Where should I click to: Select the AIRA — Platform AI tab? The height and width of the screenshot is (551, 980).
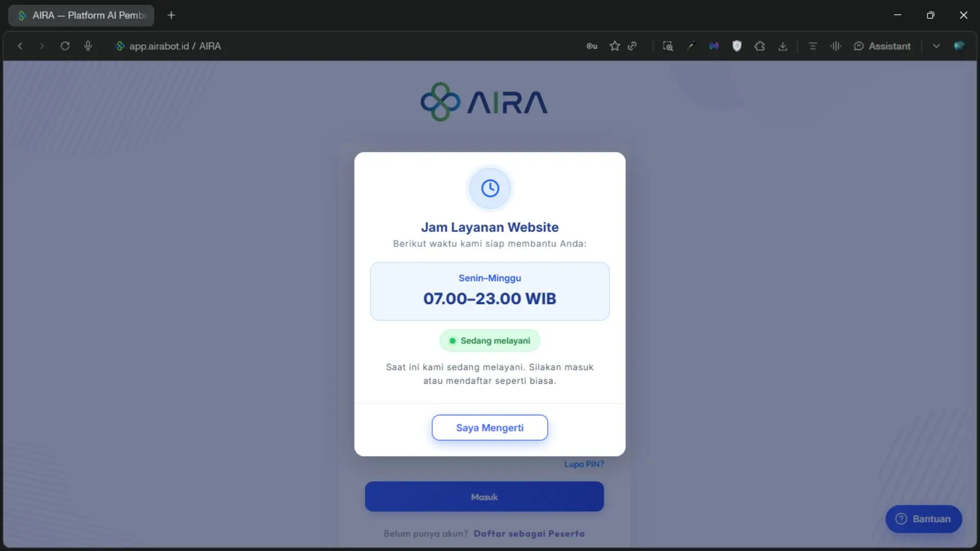pyautogui.click(x=81, y=15)
